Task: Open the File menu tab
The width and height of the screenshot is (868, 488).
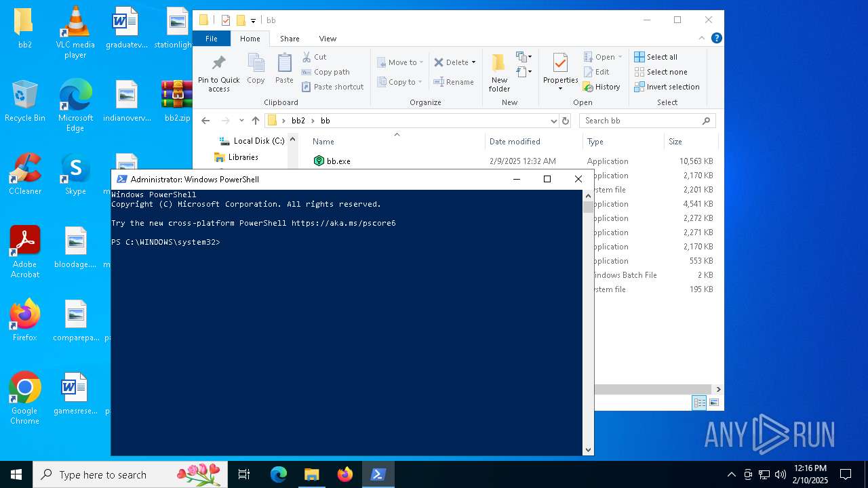Action: pyautogui.click(x=212, y=39)
